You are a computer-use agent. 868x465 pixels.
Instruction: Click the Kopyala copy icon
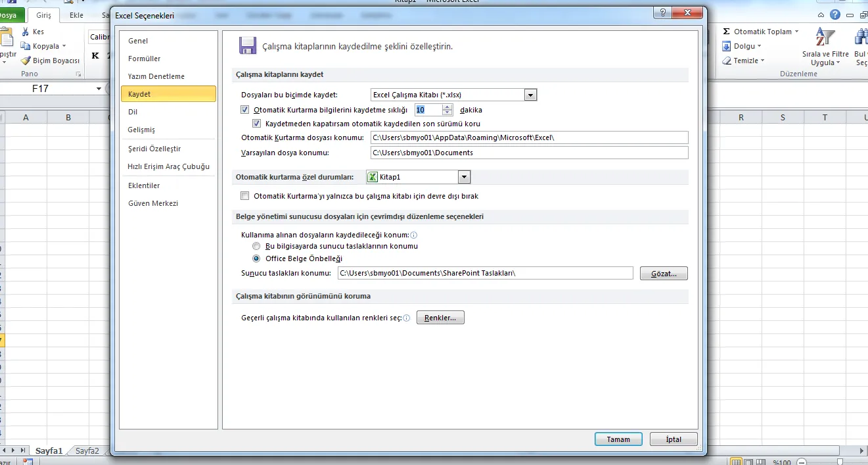26,46
